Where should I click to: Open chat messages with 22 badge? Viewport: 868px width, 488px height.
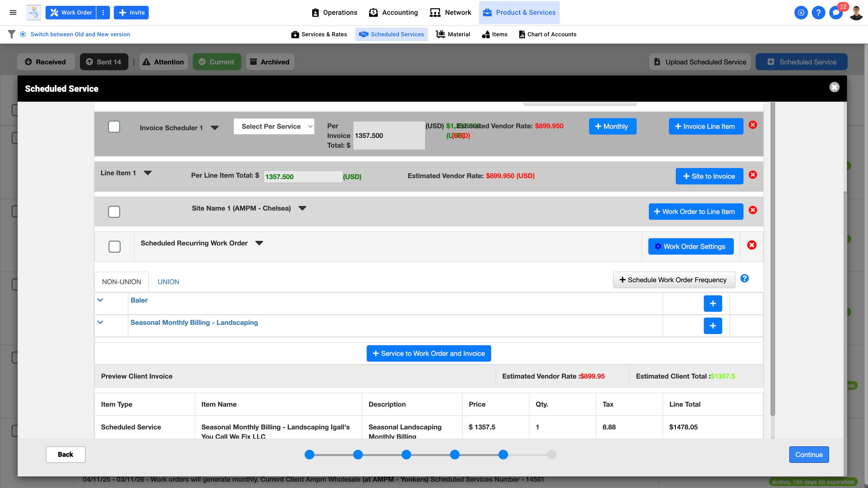[836, 13]
